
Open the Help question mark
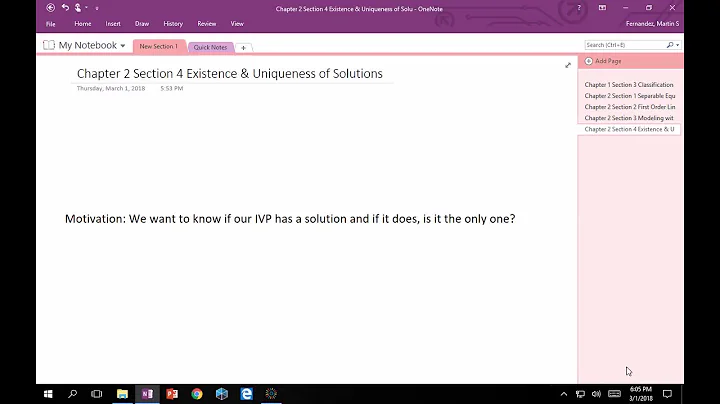pos(579,8)
